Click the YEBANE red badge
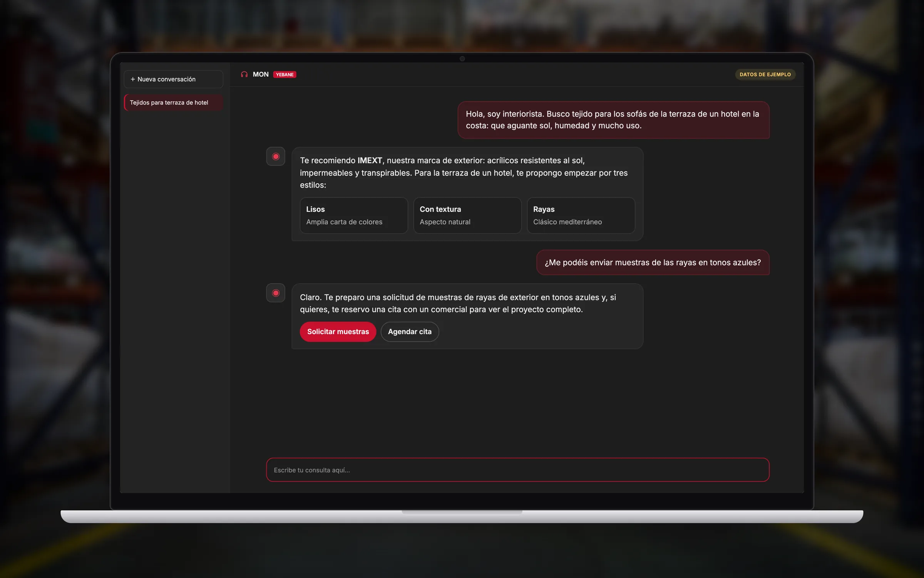 (x=285, y=74)
